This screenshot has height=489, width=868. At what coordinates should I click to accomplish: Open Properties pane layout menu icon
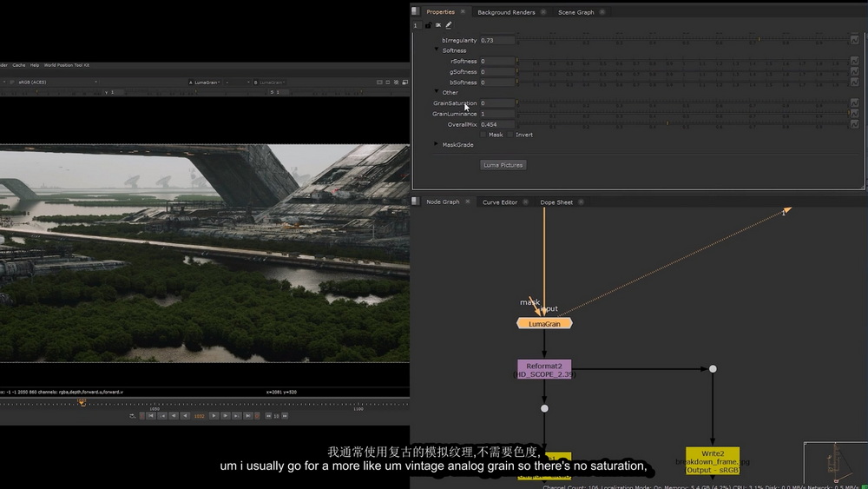coord(415,11)
